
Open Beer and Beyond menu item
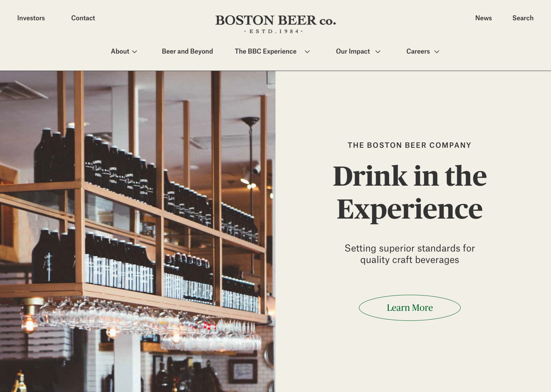coord(187,51)
